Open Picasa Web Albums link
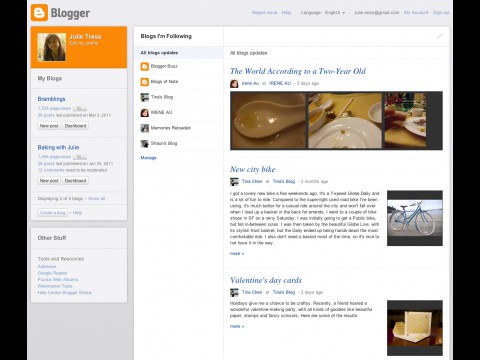The width and height of the screenshot is (480, 360). tap(58, 280)
